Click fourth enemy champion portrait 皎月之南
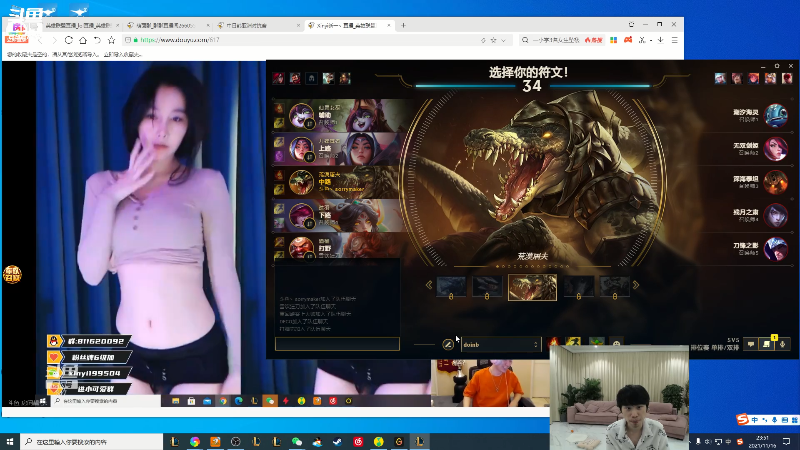 click(x=776, y=215)
